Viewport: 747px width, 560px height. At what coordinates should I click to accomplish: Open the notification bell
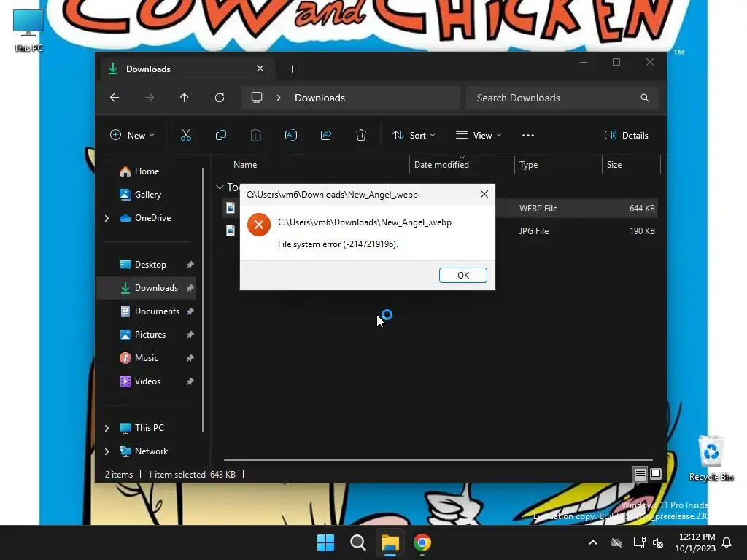point(727,542)
